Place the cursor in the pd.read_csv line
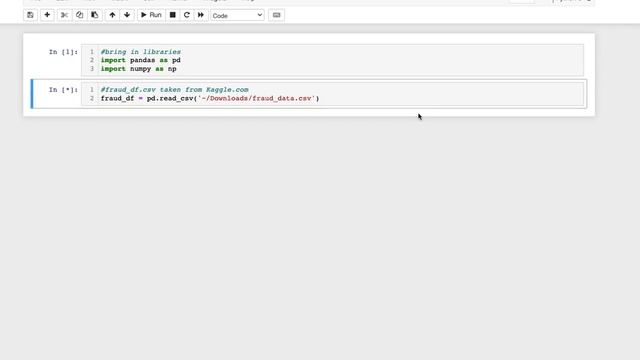This screenshot has height=360, width=640. pyautogui.click(x=210, y=98)
